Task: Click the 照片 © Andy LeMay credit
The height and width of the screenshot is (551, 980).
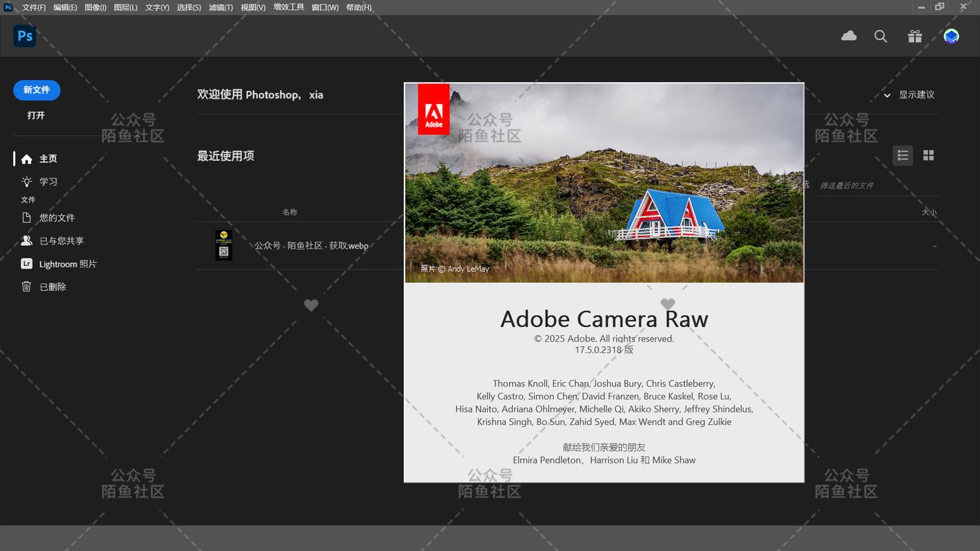Action: tap(455, 269)
